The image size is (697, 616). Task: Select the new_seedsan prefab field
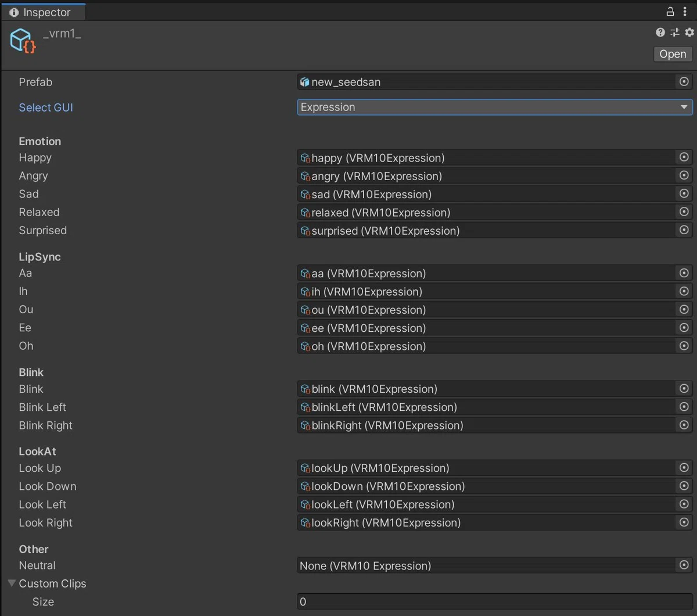[487, 82]
